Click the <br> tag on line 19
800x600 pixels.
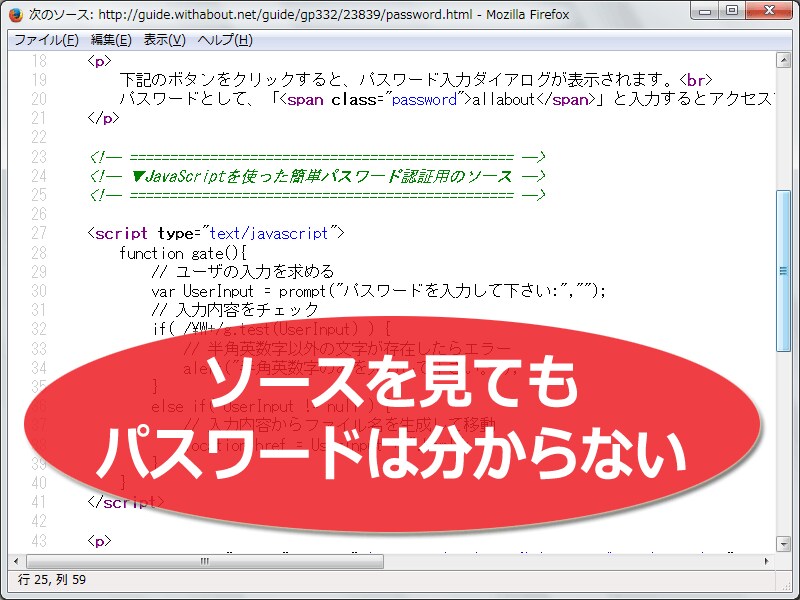(695, 80)
